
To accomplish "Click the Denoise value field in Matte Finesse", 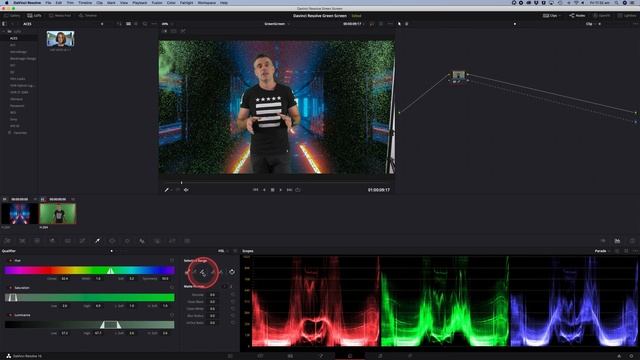I will click(x=212, y=295).
